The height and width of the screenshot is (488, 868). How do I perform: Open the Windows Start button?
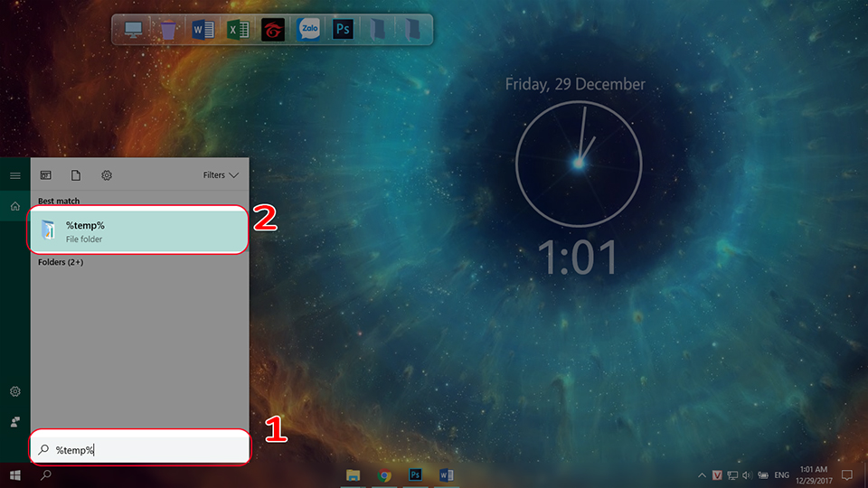click(x=15, y=475)
